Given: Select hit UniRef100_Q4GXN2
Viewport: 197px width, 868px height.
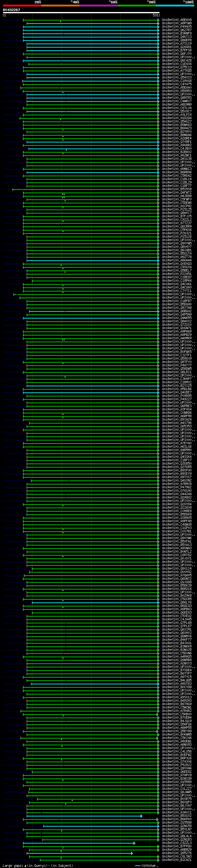Looking at the screenshot, I should click(176, 481).
